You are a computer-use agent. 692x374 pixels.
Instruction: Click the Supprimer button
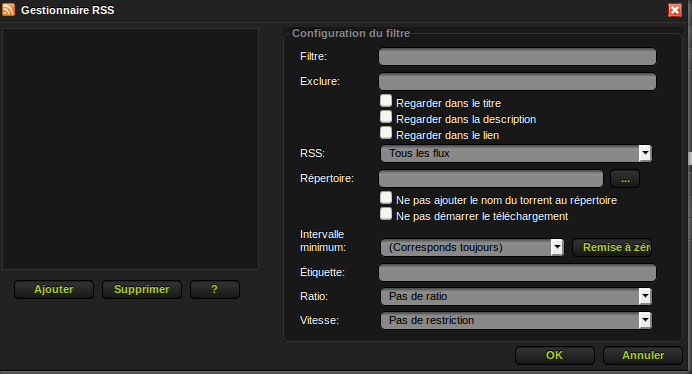(142, 289)
